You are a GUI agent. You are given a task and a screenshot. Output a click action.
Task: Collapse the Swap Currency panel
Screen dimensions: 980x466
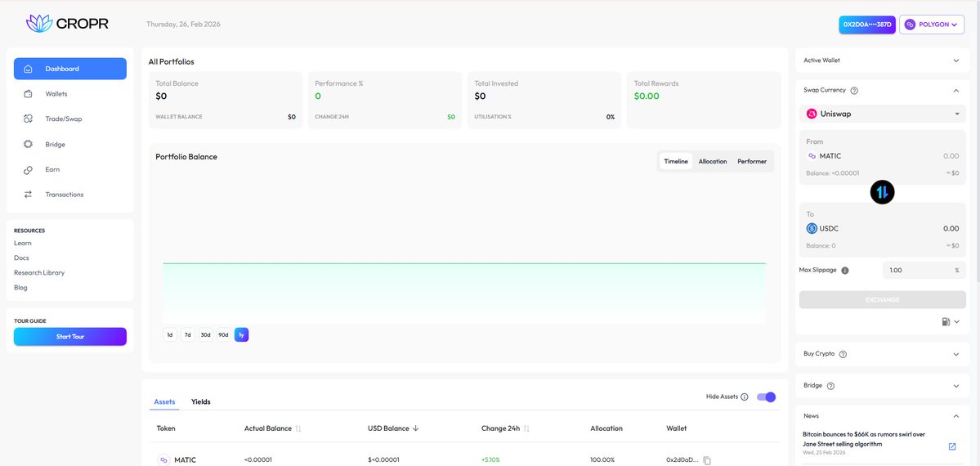(x=955, y=91)
